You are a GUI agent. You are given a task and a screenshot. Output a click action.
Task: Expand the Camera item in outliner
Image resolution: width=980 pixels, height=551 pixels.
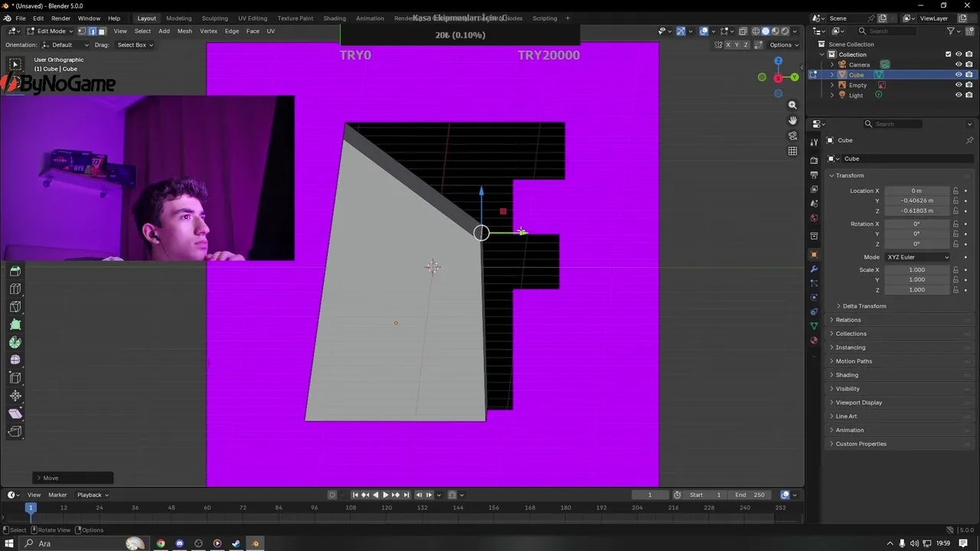click(x=832, y=64)
